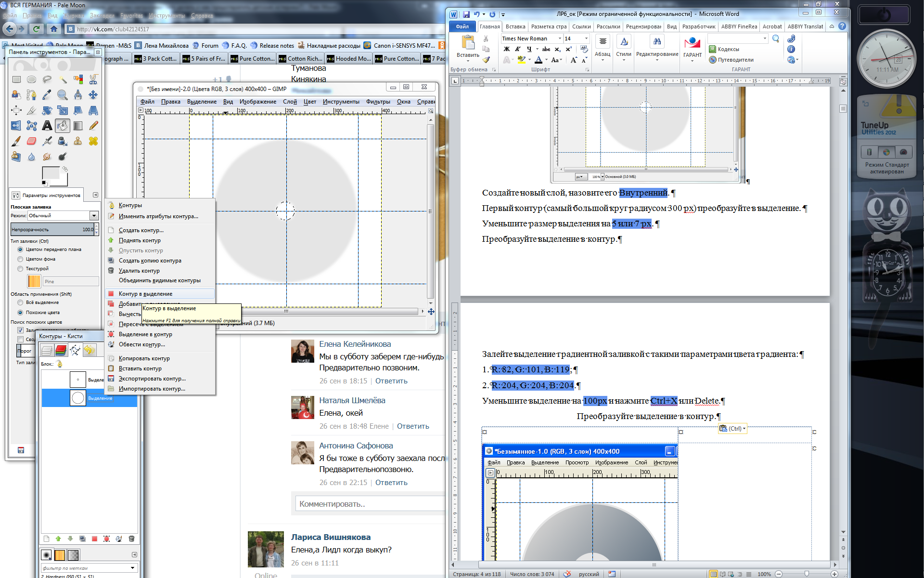This screenshot has height=578, width=924.
Task: Expand the 'Абзац' group in Word ribbon
Action: 603,48
